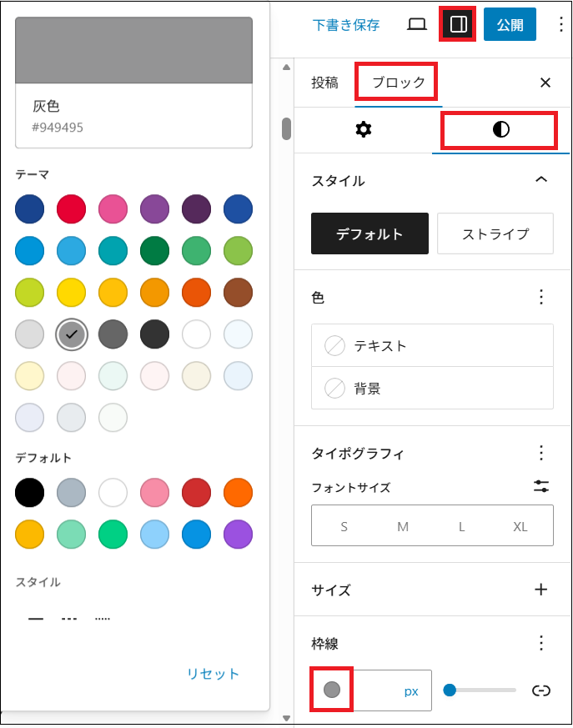Image resolution: width=573 pixels, height=728 pixels.
Task: Open the editor options three-dot menu
Action: tap(561, 24)
